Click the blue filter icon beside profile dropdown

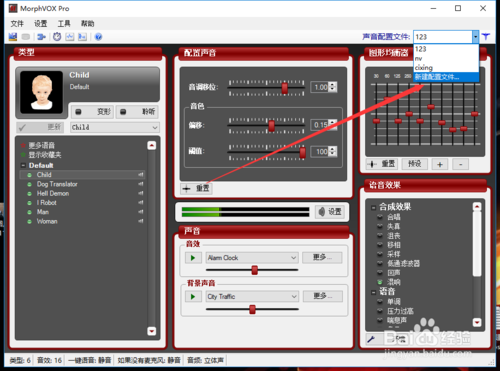486,37
